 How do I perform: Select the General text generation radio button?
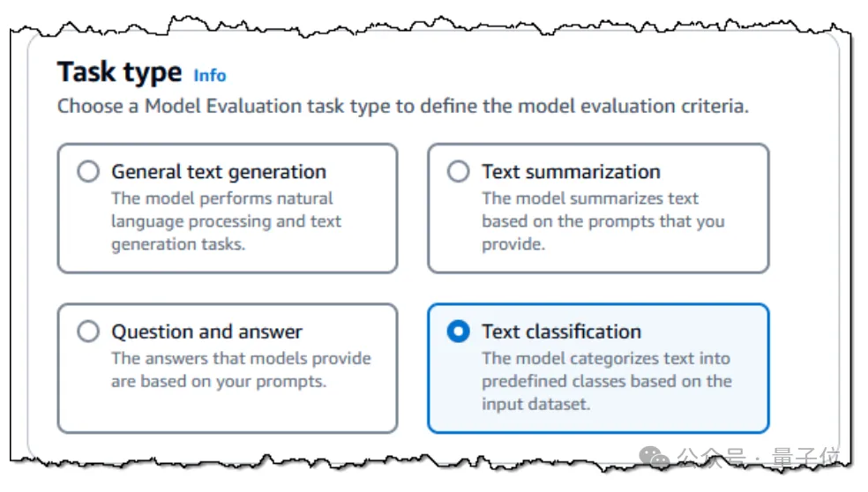tap(88, 172)
